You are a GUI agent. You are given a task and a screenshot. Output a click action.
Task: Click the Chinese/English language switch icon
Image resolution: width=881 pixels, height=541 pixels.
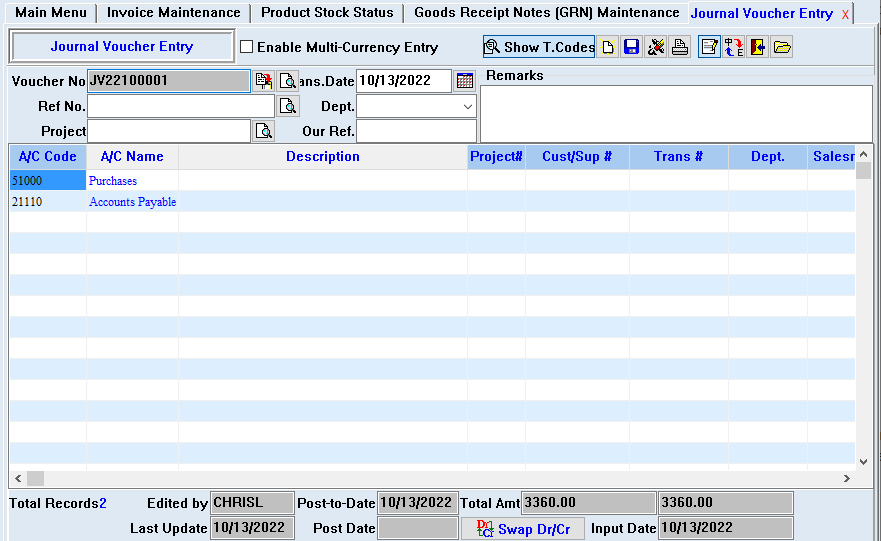734,47
